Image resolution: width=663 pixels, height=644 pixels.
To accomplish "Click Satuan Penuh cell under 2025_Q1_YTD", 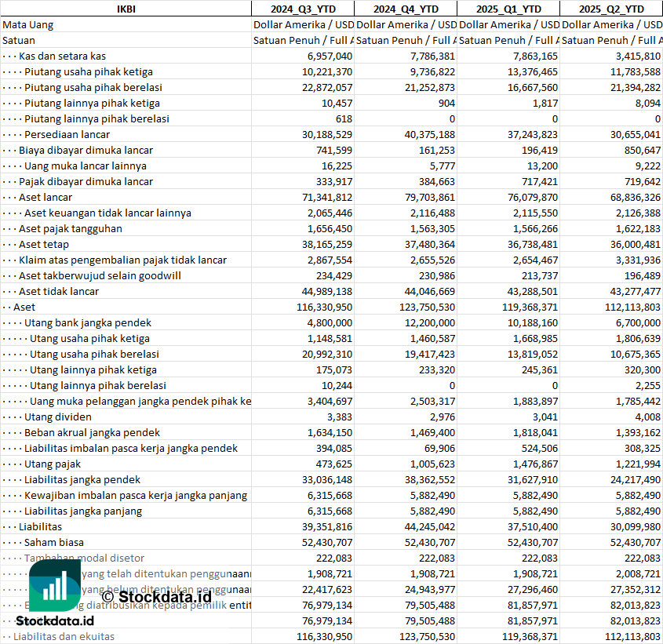I will click(x=508, y=41).
